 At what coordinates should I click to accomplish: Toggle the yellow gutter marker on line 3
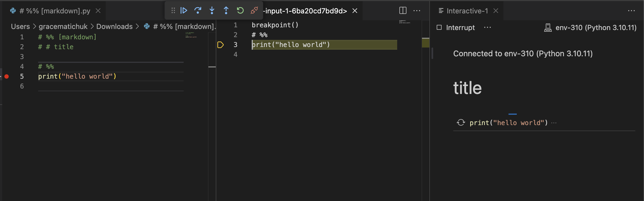click(221, 45)
